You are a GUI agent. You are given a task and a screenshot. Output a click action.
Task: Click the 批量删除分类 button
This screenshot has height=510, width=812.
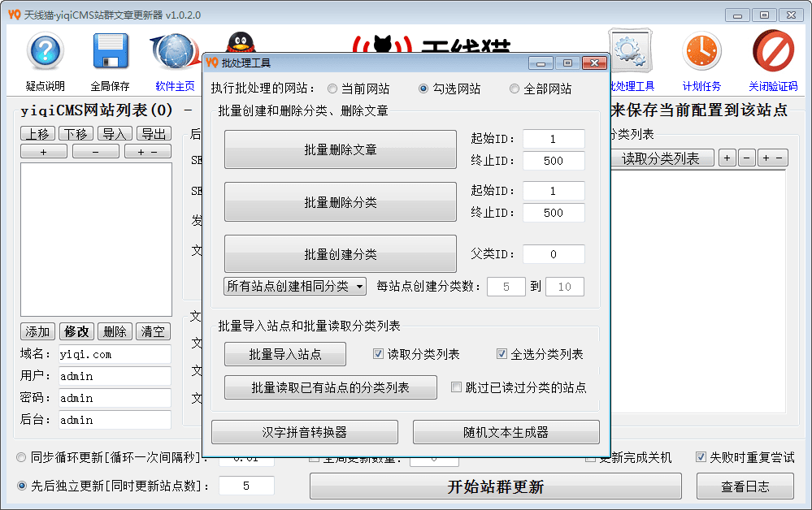341,202
